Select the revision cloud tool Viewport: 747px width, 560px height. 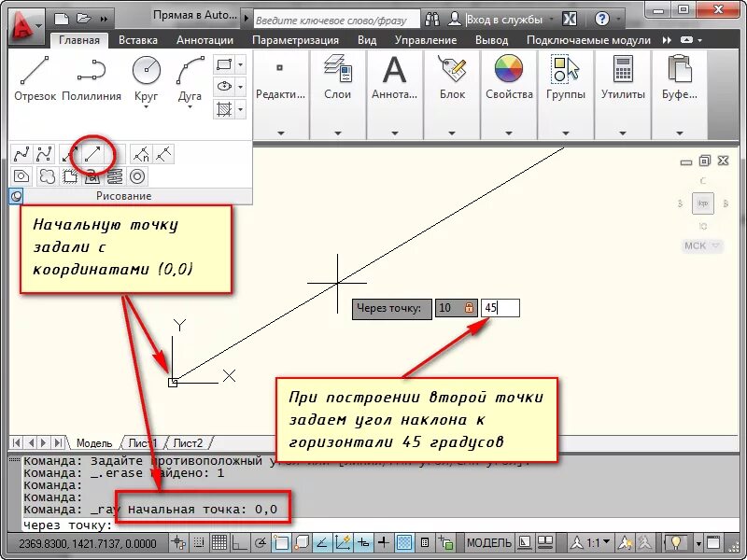[x=47, y=176]
